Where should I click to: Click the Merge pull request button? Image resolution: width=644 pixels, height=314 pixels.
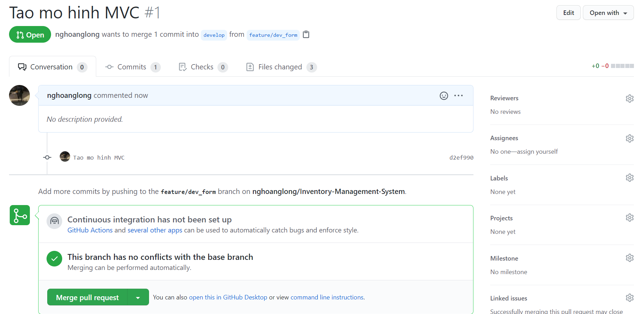tap(87, 297)
